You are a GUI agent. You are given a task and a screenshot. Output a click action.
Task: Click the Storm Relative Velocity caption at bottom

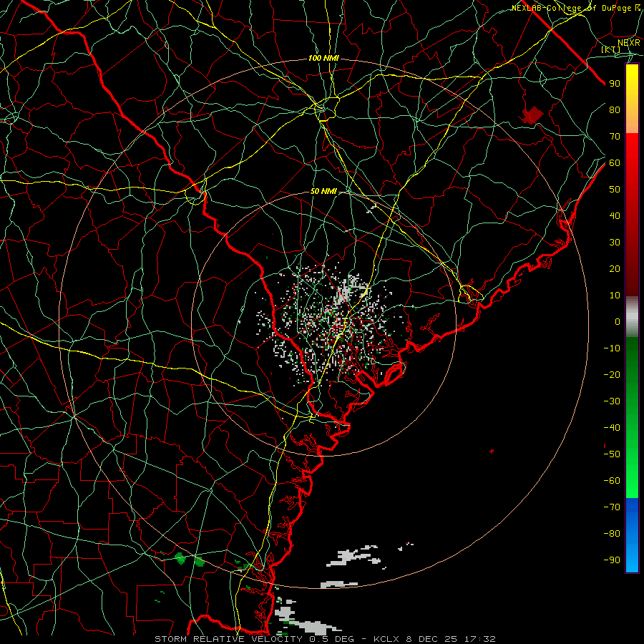[x=326, y=639]
